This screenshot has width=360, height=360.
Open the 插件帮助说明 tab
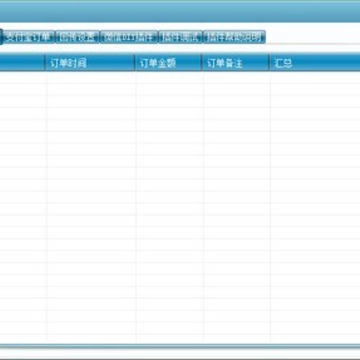click(x=234, y=37)
